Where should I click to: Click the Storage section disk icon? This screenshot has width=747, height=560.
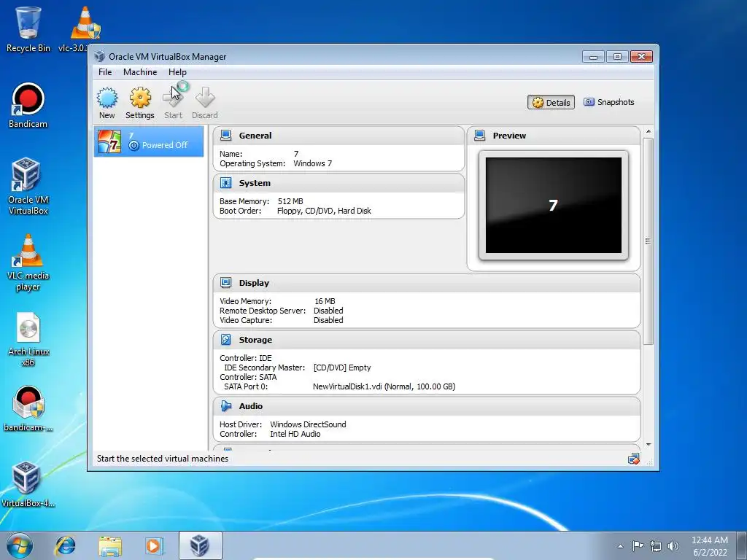coord(226,340)
